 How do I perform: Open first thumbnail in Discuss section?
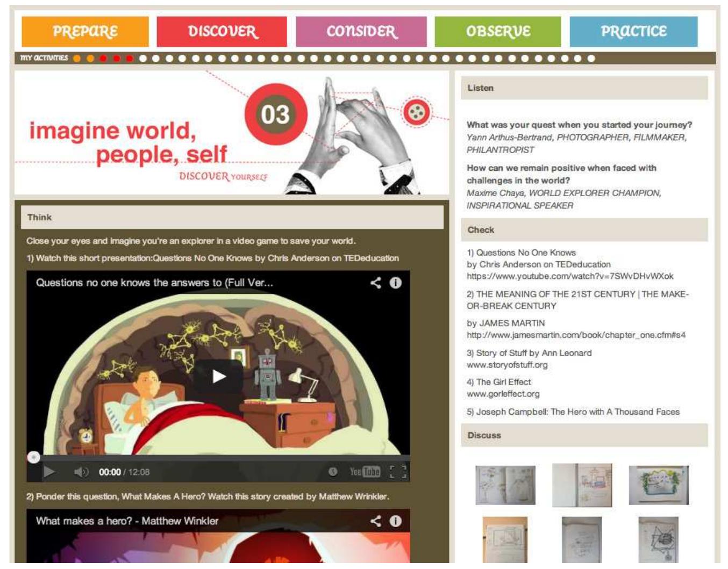[505, 485]
